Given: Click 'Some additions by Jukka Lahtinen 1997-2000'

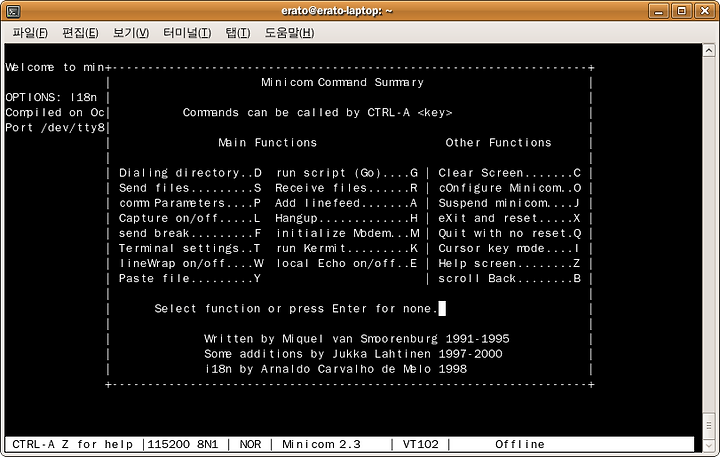Looking at the screenshot, I should [x=353, y=354].
